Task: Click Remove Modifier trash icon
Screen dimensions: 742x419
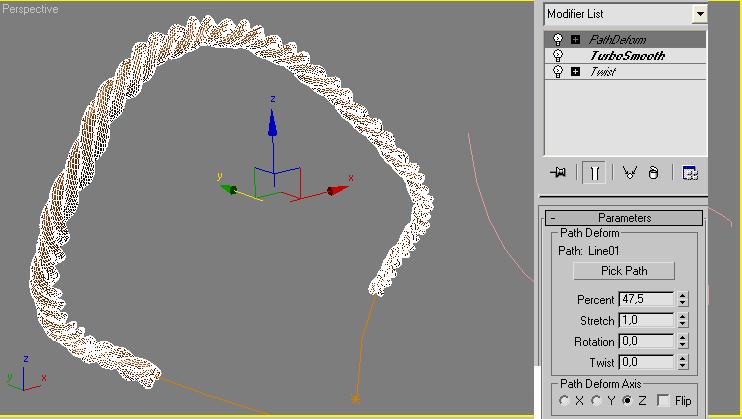Action: pyautogui.click(x=654, y=173)
